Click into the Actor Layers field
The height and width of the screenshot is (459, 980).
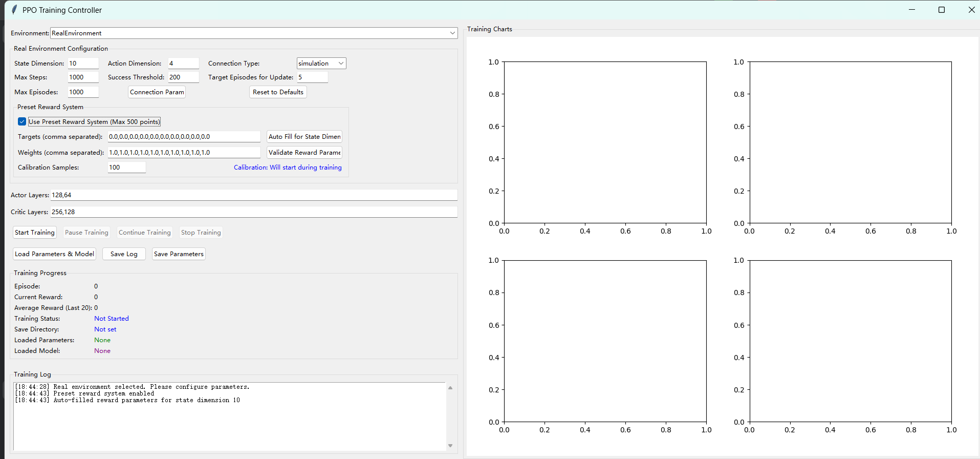pyautogui.click(x=253, y=195)
